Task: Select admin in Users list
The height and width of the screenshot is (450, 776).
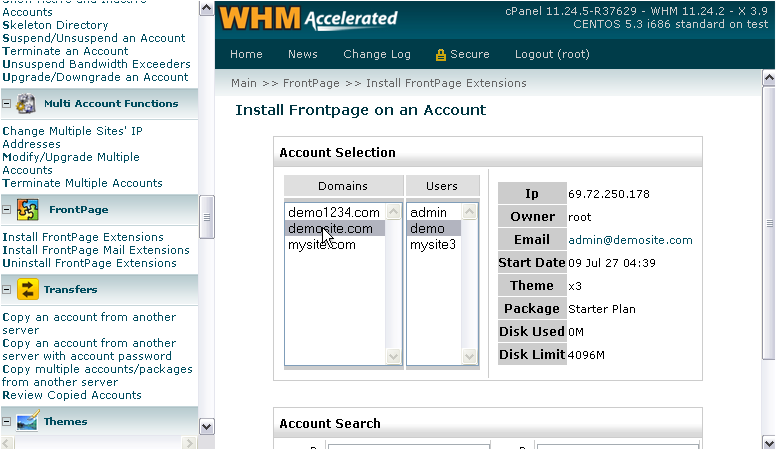Action: [434, 212]
